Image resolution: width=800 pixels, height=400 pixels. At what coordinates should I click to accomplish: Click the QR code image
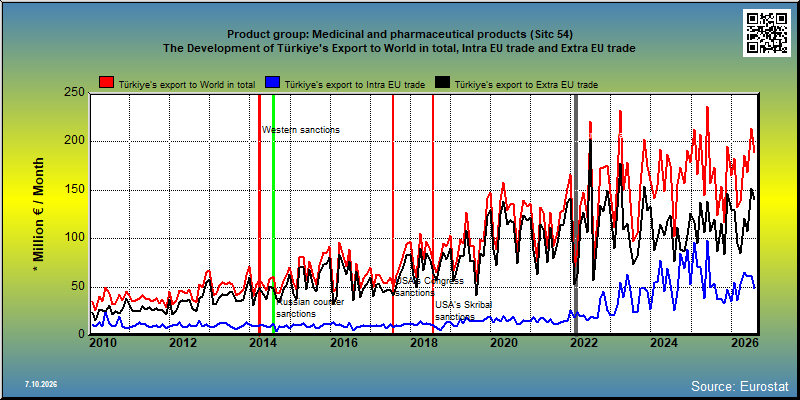click(766, 33)
